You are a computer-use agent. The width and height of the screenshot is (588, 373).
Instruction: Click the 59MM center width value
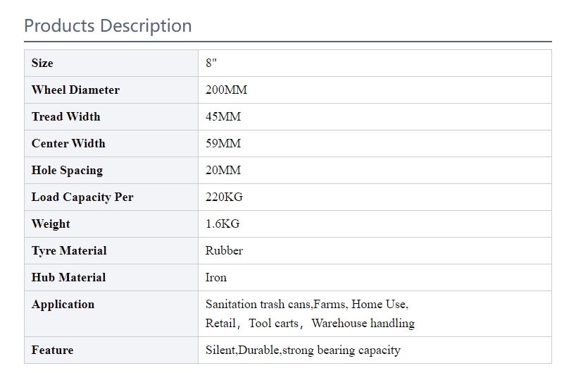click(223, 144)
